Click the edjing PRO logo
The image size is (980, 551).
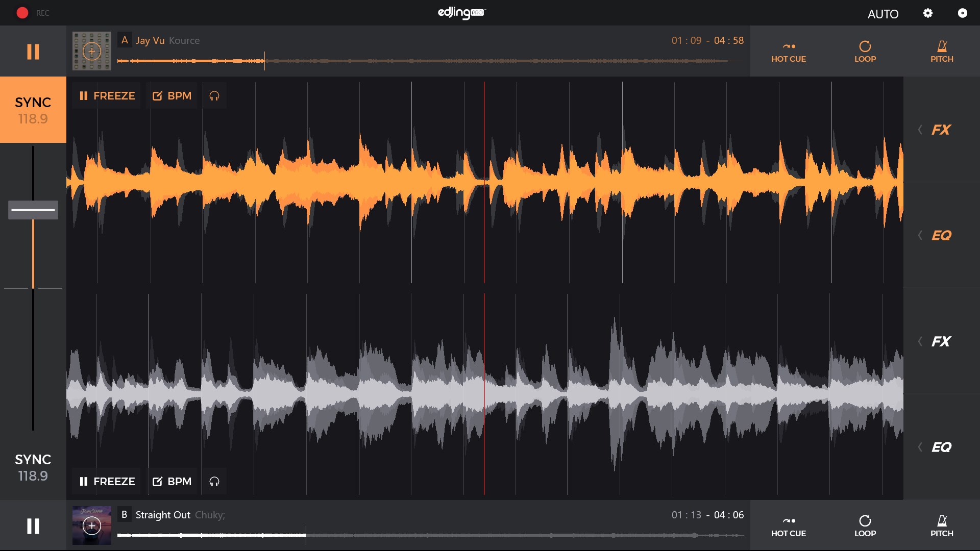pyautogui.click(x=462, y=13)
